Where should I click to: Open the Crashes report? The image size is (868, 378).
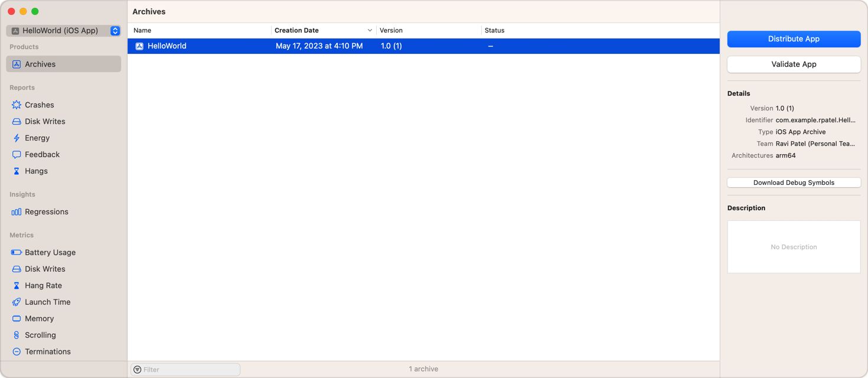click(x=64, y=105)
